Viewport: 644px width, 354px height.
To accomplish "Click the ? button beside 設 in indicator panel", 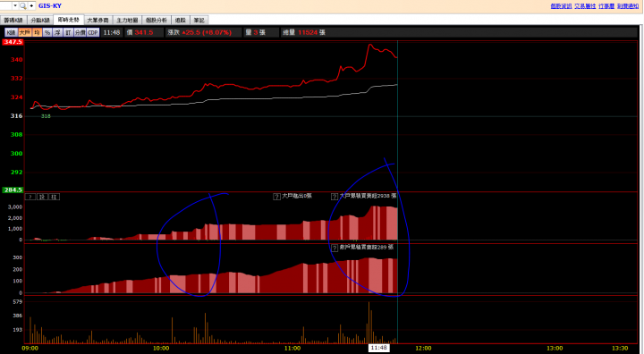I will click(x=30, y=197).
